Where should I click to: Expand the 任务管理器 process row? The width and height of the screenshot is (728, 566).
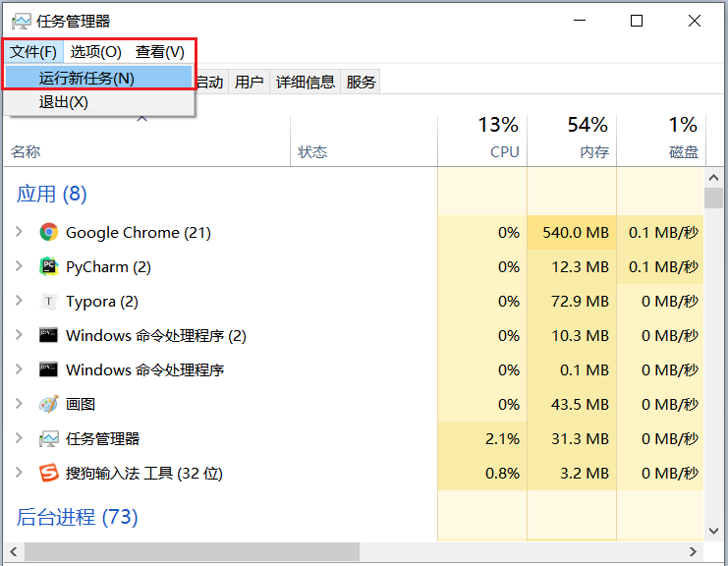(19, 438)
